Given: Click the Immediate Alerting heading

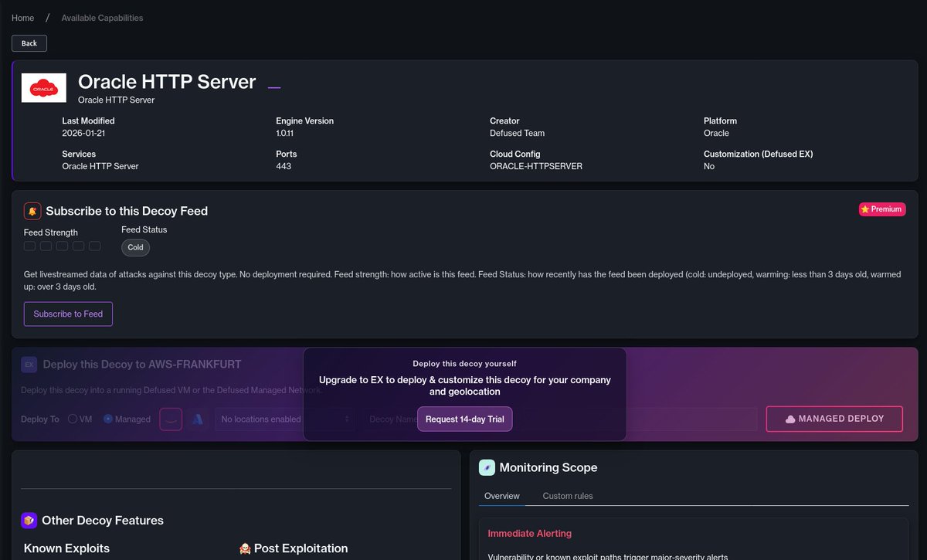Looking at the screenshot, I should (x=530, y=534).
